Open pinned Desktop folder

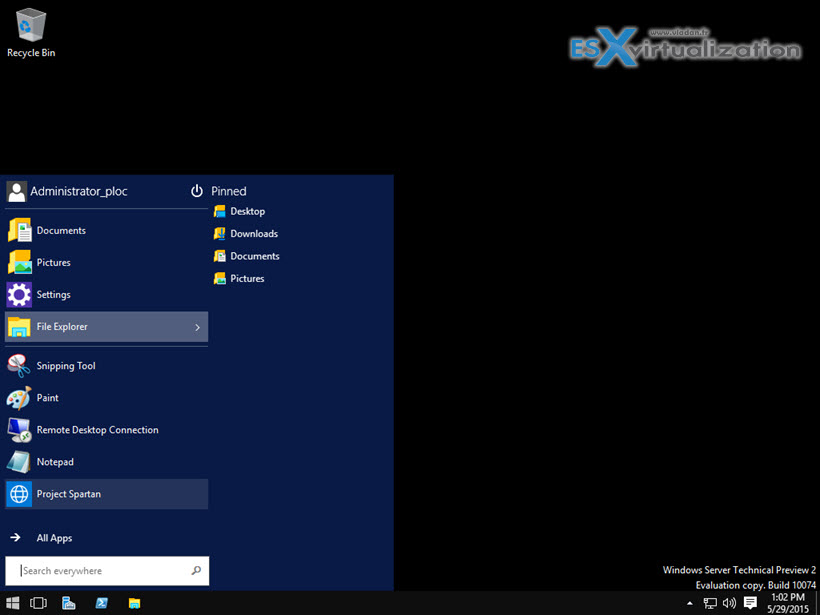click(240, 211)
